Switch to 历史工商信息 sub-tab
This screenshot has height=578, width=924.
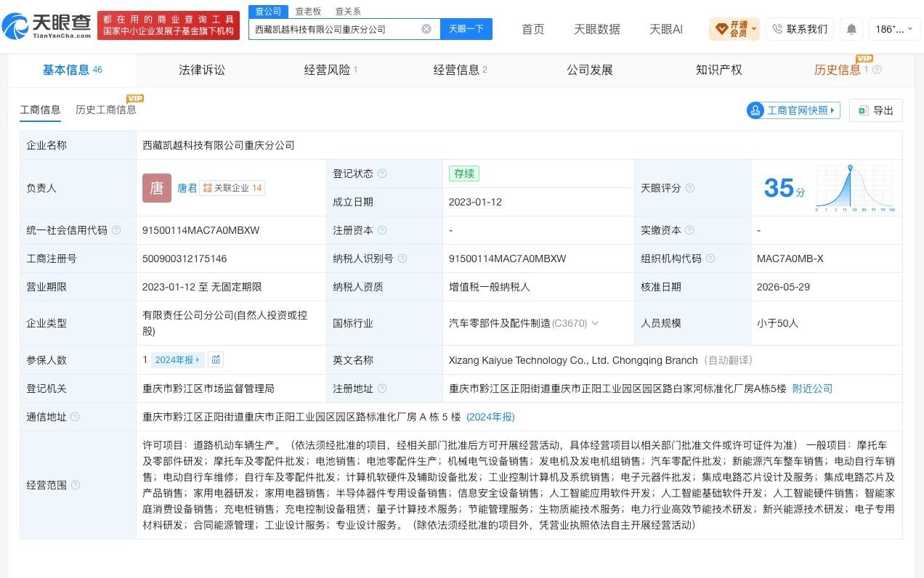[x=106, y=110]
